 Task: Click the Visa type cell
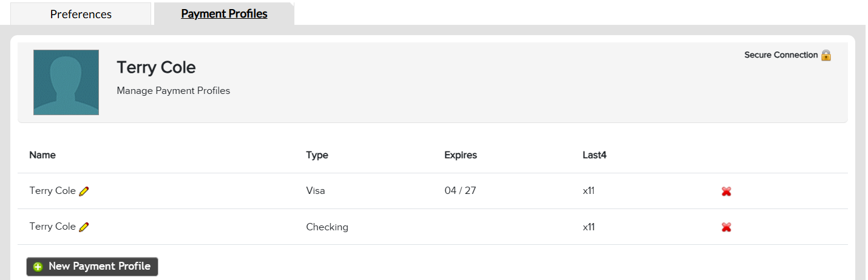pos(316,190)
